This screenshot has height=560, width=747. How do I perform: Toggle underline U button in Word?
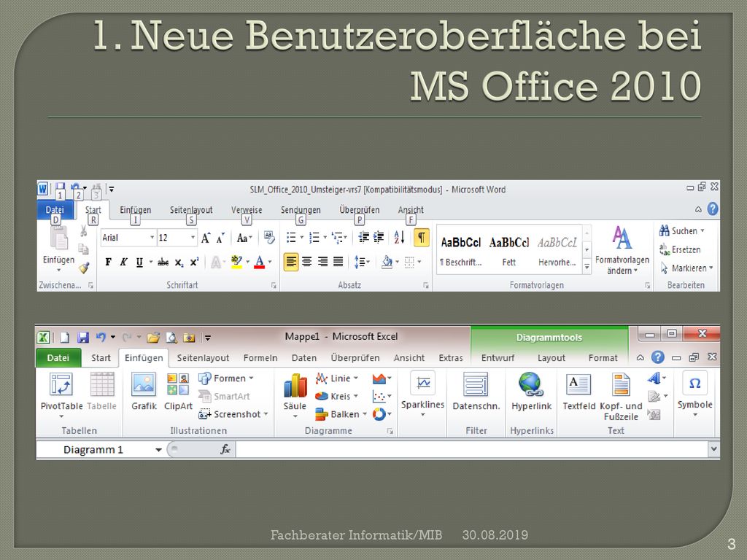click(139, 262)
